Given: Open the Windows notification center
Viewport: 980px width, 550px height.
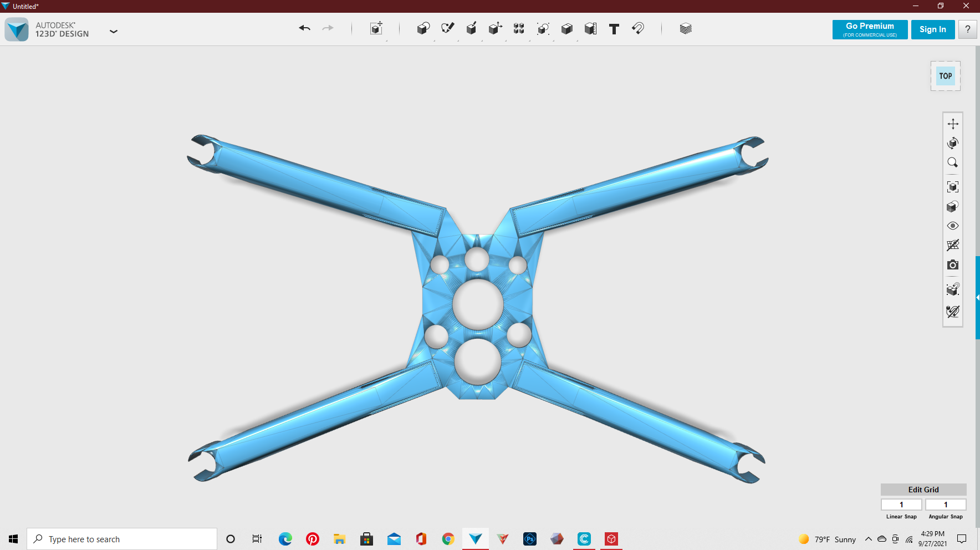Looking at the screenshot, I should pyautogui.click(x=962, y=539).
